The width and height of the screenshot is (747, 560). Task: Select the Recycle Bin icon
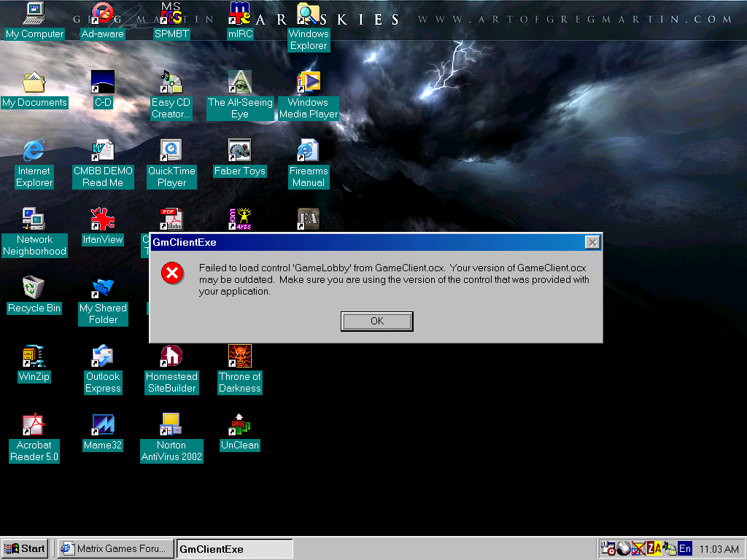[x=34, y=295]
